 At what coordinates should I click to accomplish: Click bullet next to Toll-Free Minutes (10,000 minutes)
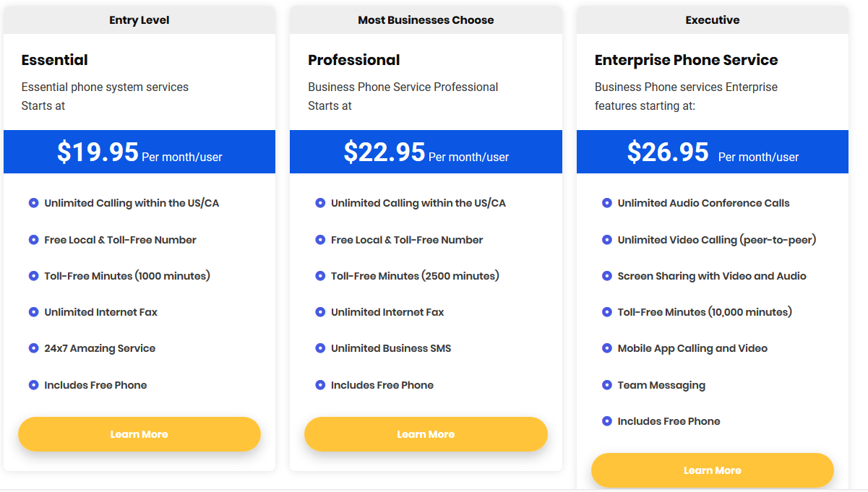point(607,312)
